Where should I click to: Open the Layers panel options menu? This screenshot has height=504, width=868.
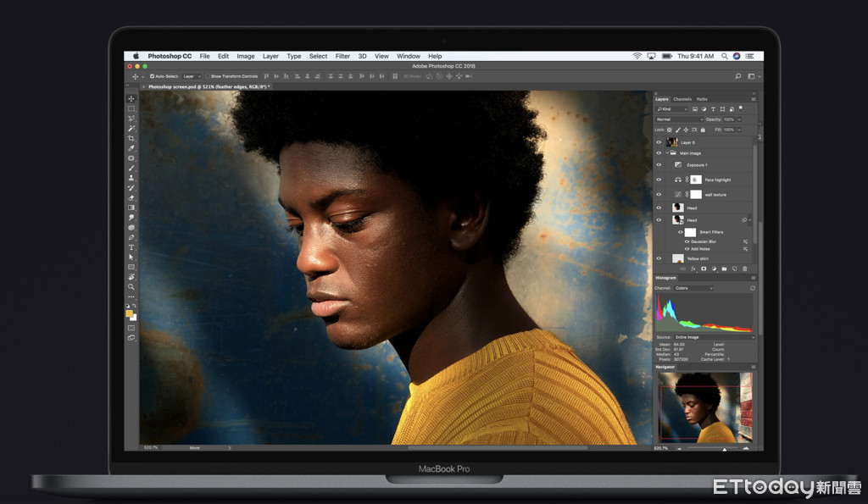pyautogui.click(x=753, y=99)
